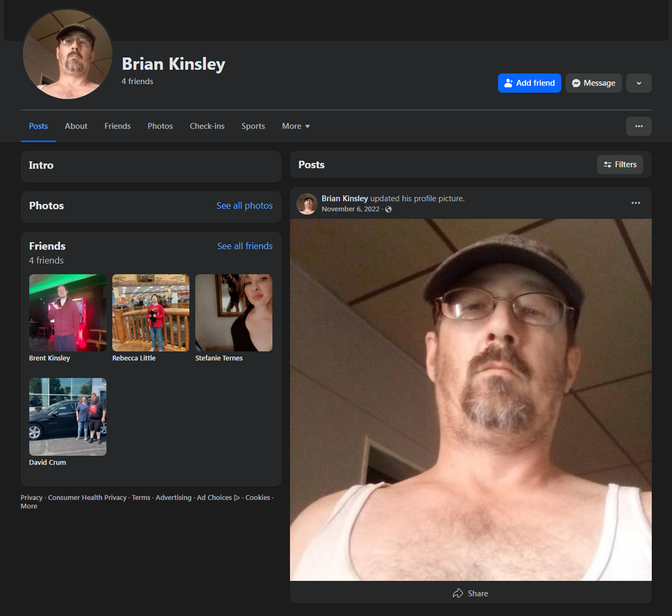Click the small avatar in post header
The height and width of the screenshot is (616, 672).
[x=307, y=204]
